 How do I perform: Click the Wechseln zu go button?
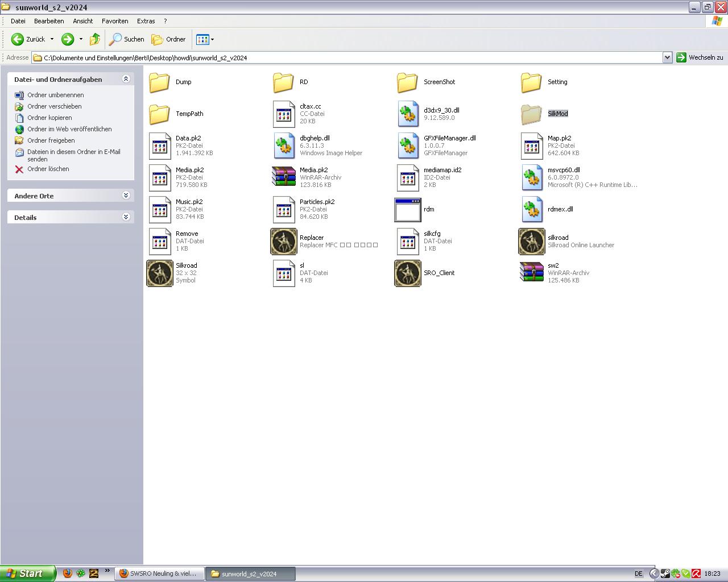[x=700, y=57]
